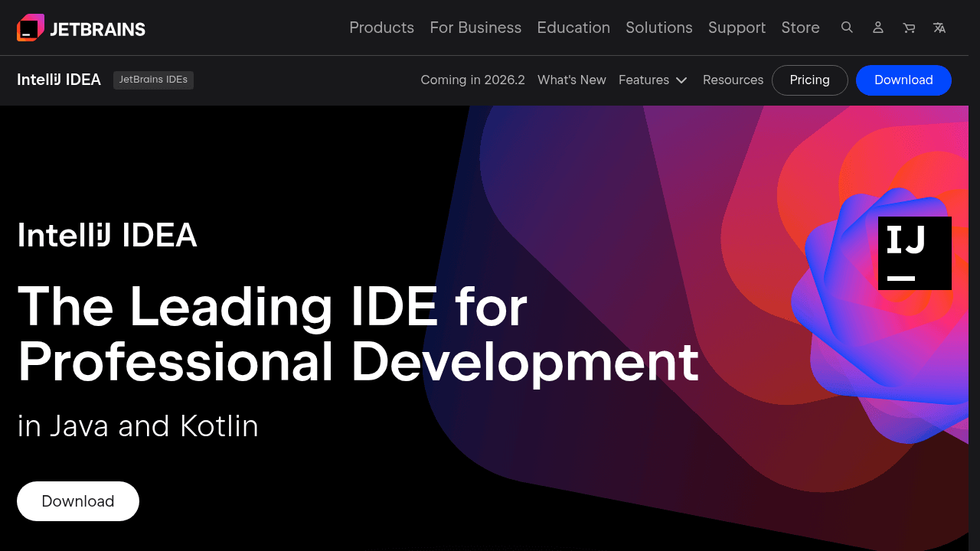Click the JetBrains logo
Viewport: 980px width, 551px height.
pos(80,28)
